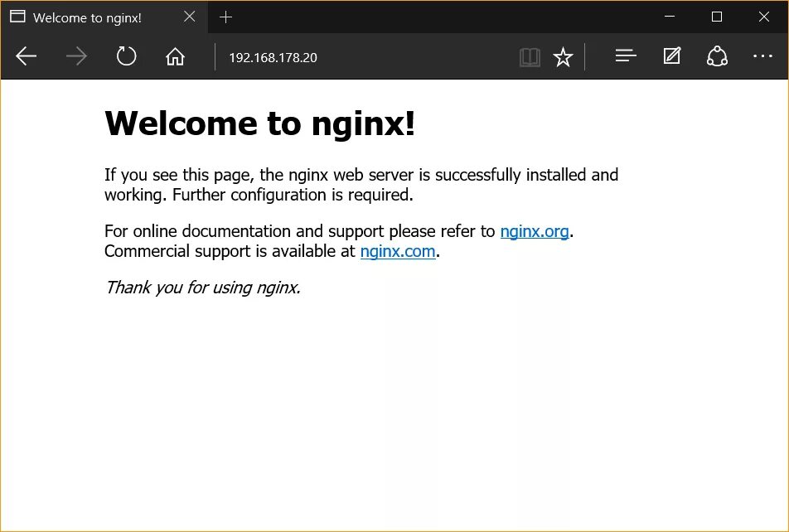This screenshot has height=532, width=789.
Task: Open the nginx.org link
Action: click(x=535, y=231)
